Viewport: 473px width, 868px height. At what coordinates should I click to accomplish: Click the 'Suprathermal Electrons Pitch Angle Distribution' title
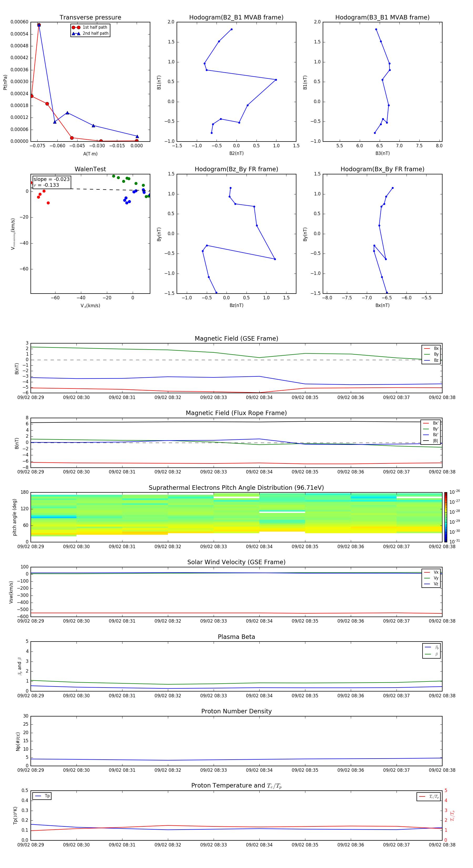(x=236, y=488)
